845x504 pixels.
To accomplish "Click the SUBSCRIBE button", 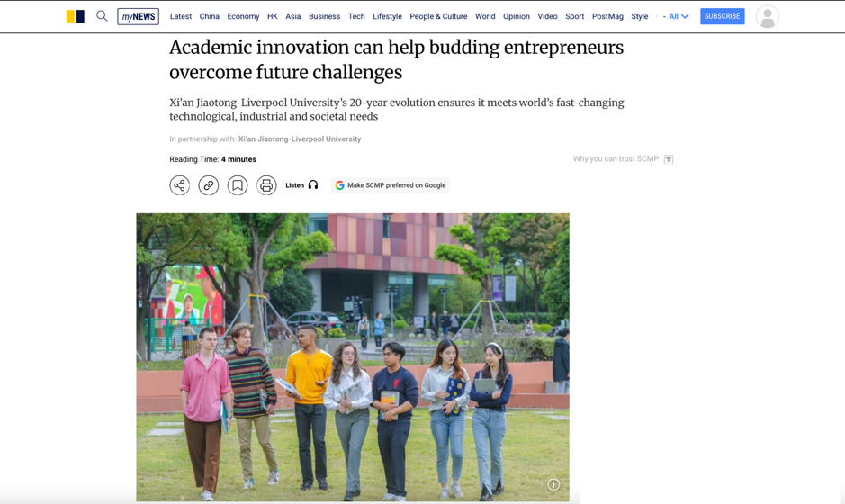I will pyautogui.click(x=722, y=16).
